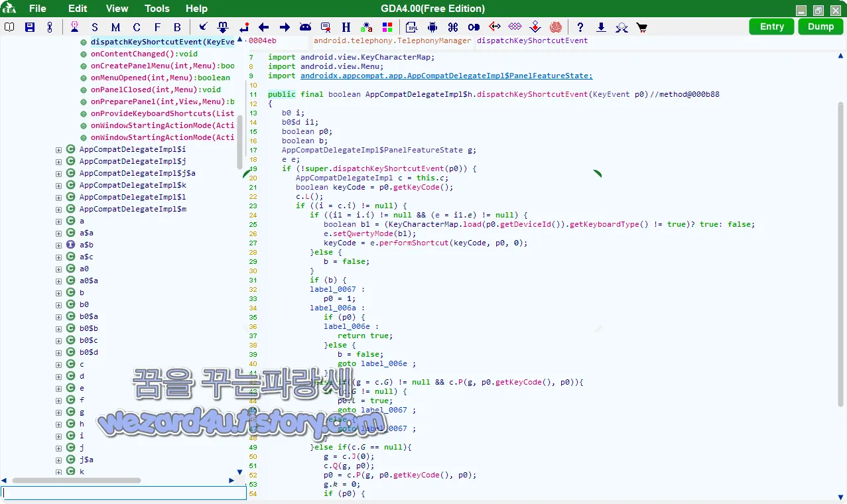Expand the AppCompatDelegateImpl$j$a node
Viewport: 847px width, 504px height.
[x=58, y=174]
